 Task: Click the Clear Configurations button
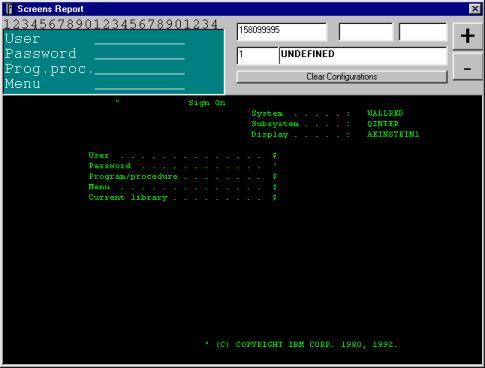342,77
